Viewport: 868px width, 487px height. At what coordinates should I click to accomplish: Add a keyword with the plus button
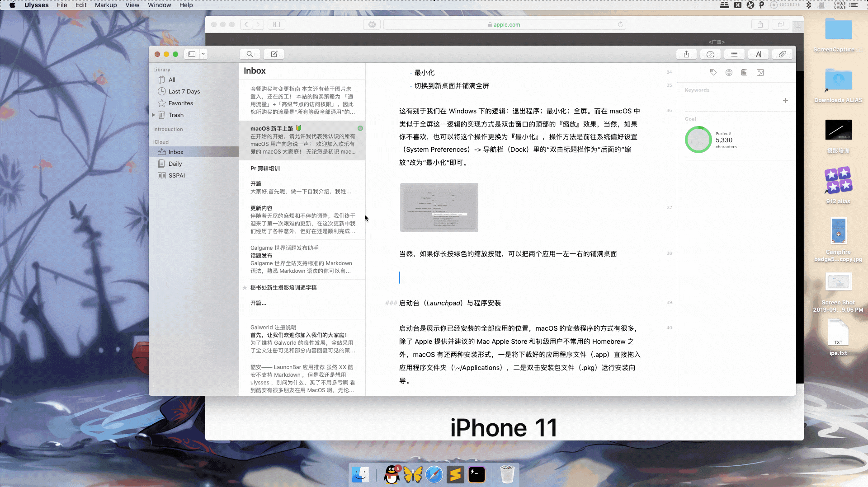(786, 101)
